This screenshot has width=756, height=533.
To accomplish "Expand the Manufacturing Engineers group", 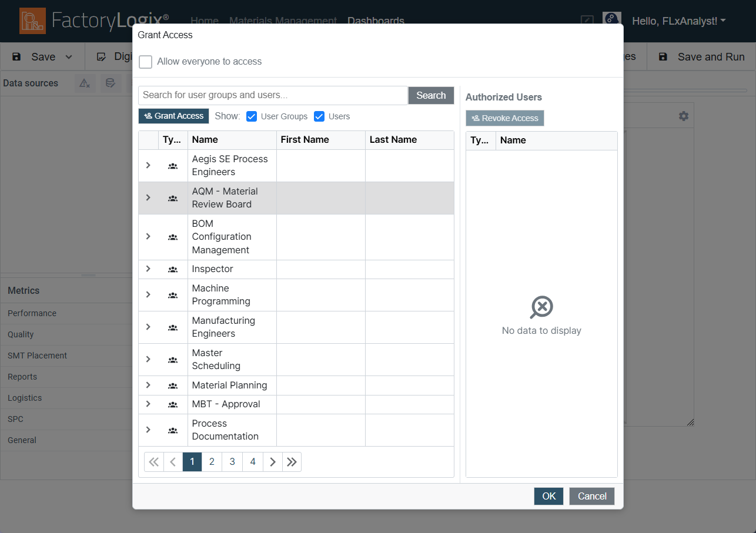I will 148,327.
